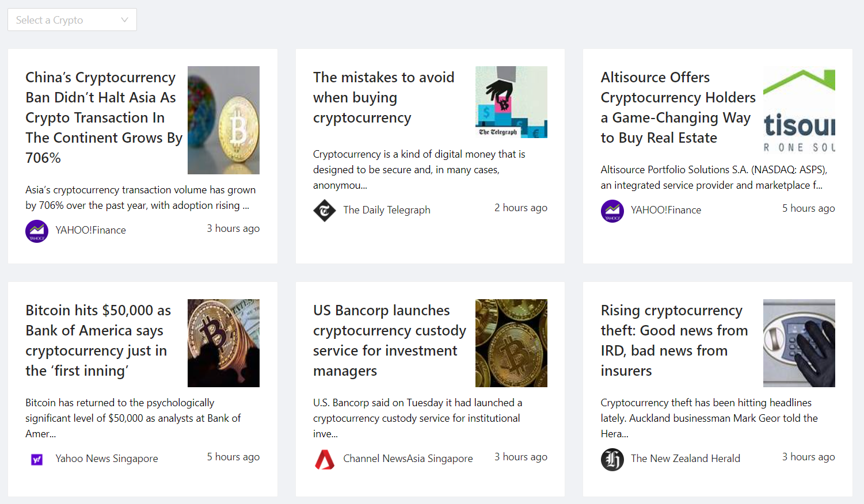This screenshot has height=504, width=864.
Task: Open Bitcoin hits $50,000 article headline
Action: pos(98,341)
